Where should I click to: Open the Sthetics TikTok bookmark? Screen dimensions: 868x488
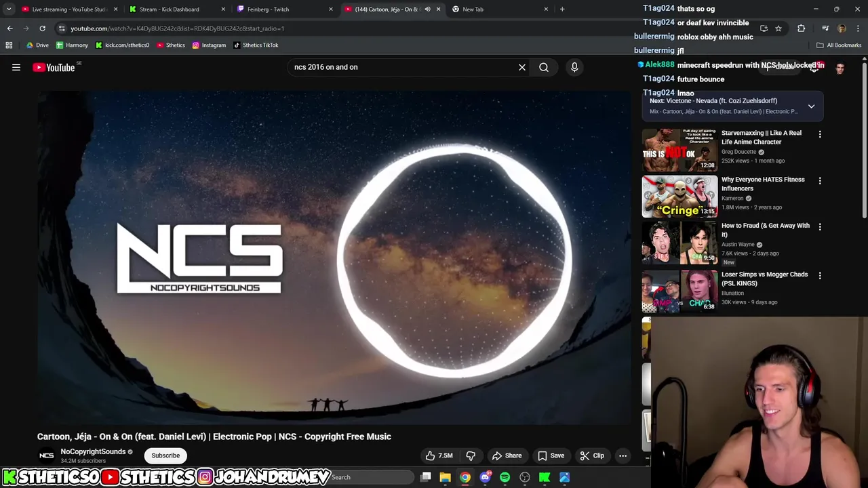click(256, 45)
